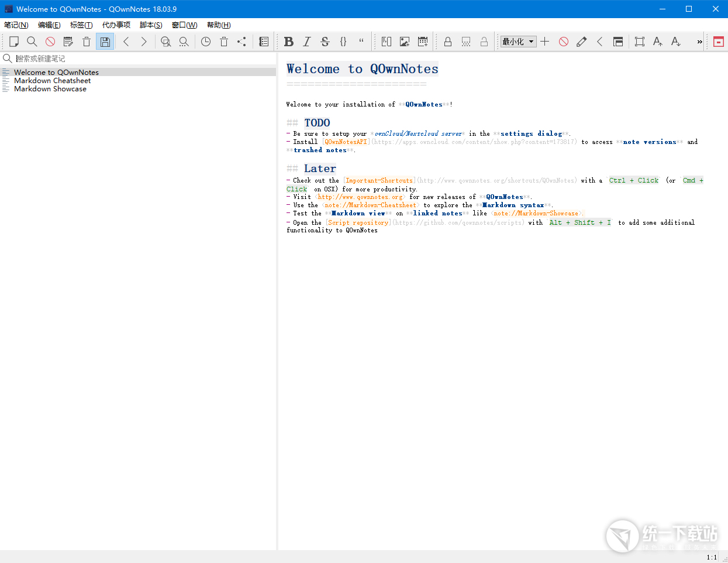Click the red remove-note icon beside the magnifier
This screenshot has height=563, width=728.
pyautogui.click(x=50, y=42)
